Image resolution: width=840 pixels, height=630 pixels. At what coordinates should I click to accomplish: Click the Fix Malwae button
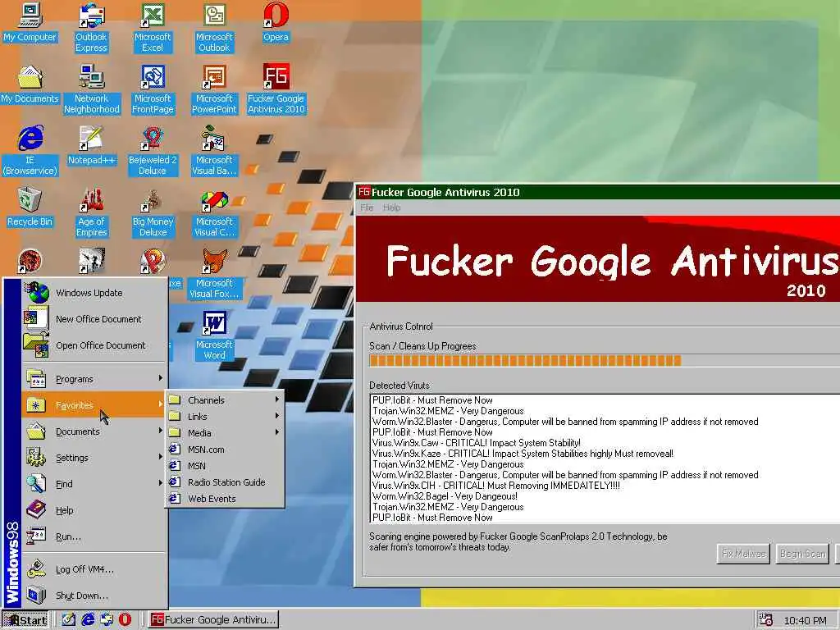[x=743, y=554]
